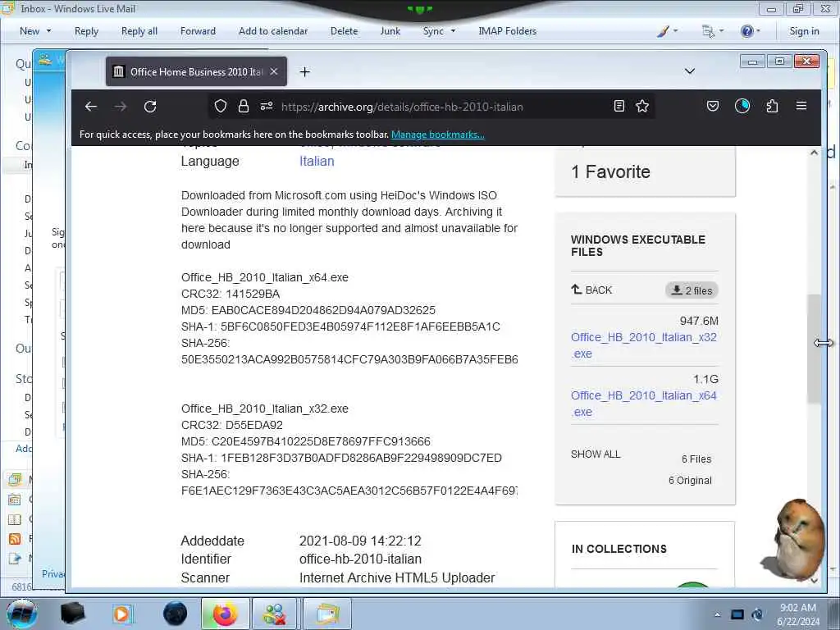Download Office_HB_2010_Italian_x32.exe
Screen dimensions: 840x630
pyautogui.click(x=643, y=345)
